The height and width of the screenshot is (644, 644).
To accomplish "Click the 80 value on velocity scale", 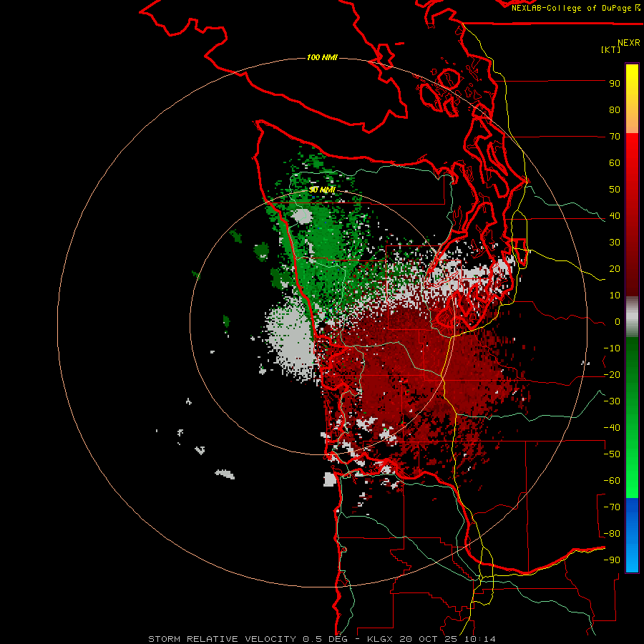I will (x=615, y=110).
